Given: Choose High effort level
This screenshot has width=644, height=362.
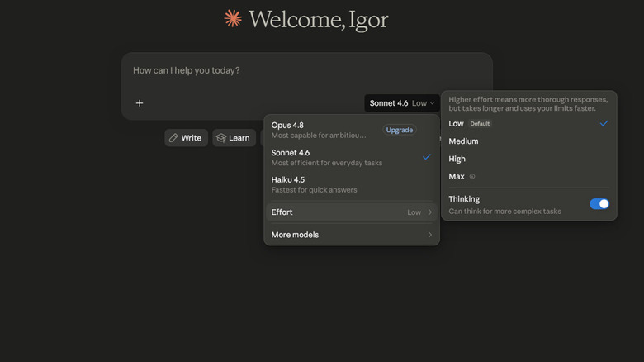Looking at the screenshot, I should click(528, 159).
